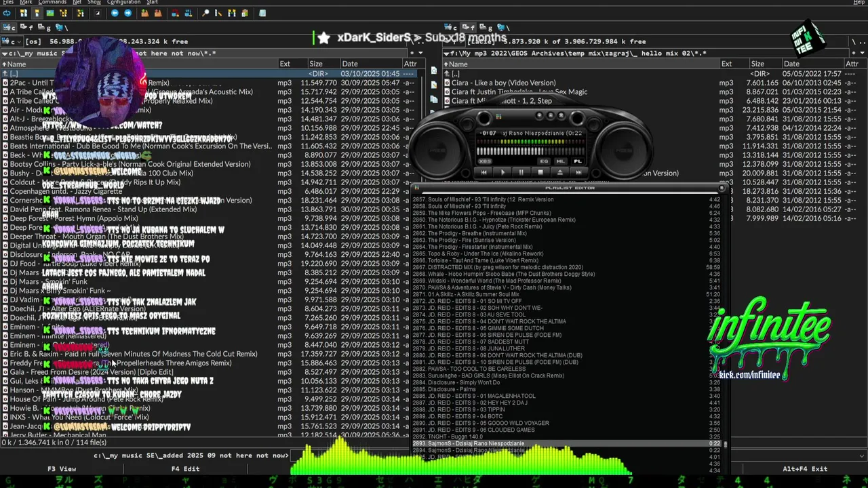Screen dimensions: 868x488
Task: Click the Synchronize directories toolbar icon
Action: (232, 13)
